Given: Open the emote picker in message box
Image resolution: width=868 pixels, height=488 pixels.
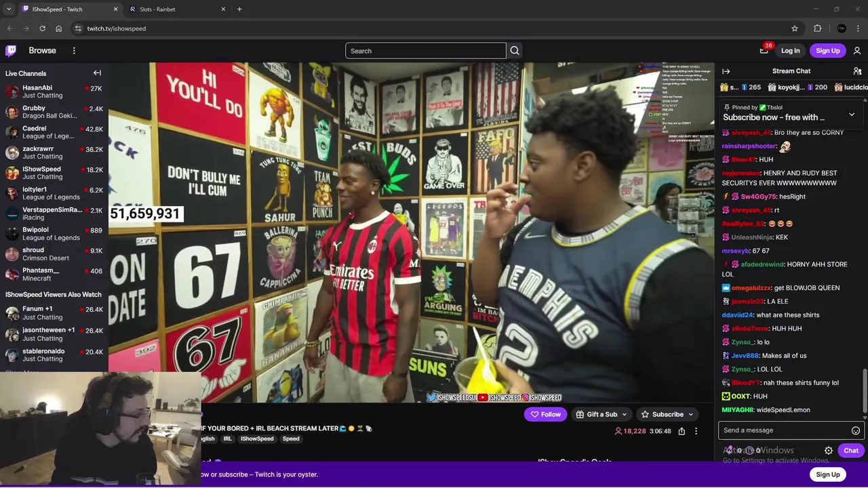Looking at the screenshot, I should [856, 430].
